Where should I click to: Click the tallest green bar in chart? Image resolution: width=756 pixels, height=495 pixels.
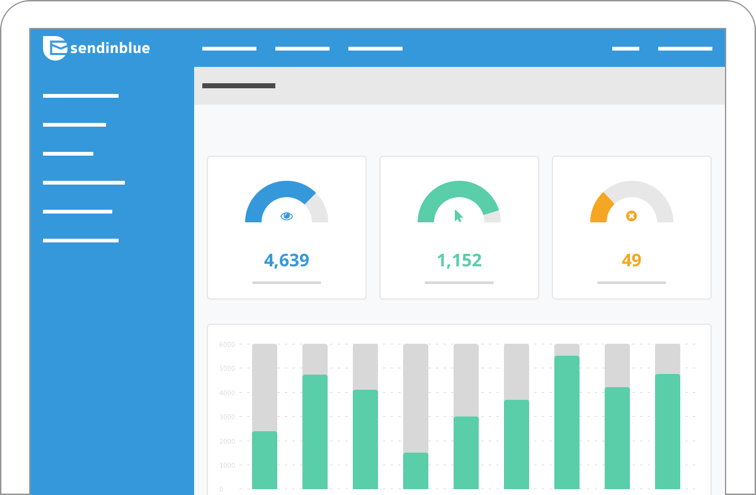(x=567, y=422)
